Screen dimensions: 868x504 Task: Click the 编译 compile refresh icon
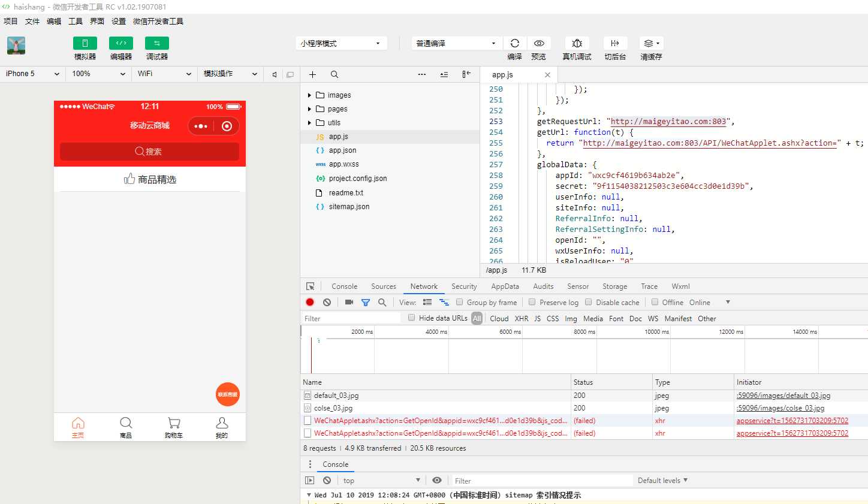(x=514, y=43)
